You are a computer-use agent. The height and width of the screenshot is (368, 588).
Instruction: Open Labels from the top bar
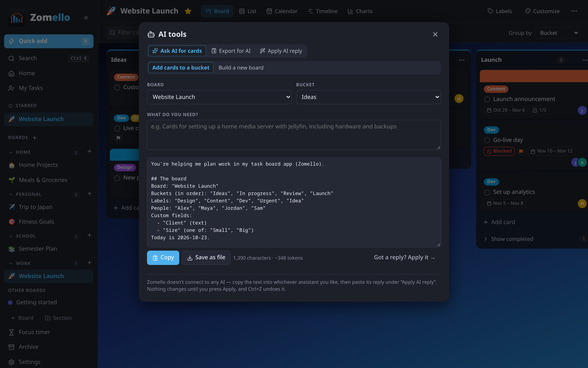(x=499, y=11)
